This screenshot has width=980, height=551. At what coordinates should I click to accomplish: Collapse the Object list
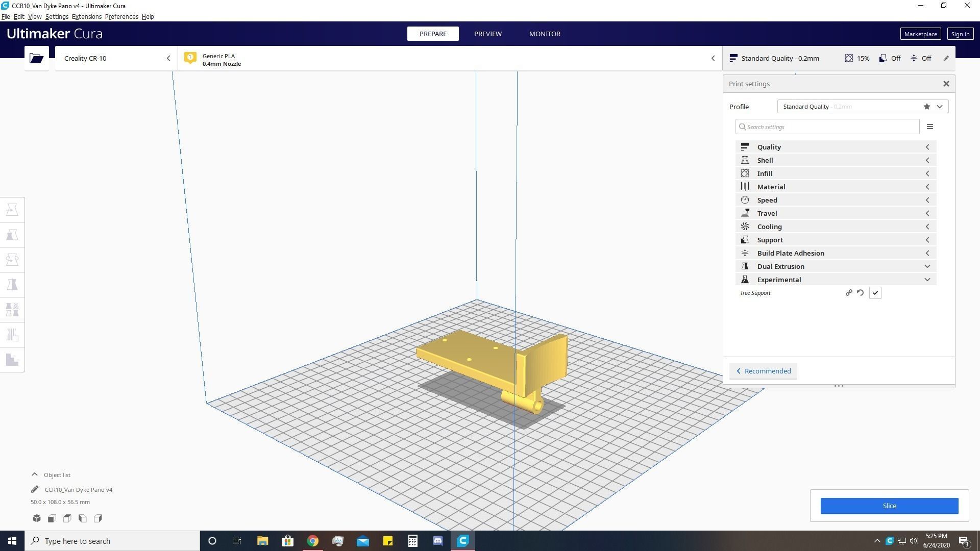tap(35, 474)
